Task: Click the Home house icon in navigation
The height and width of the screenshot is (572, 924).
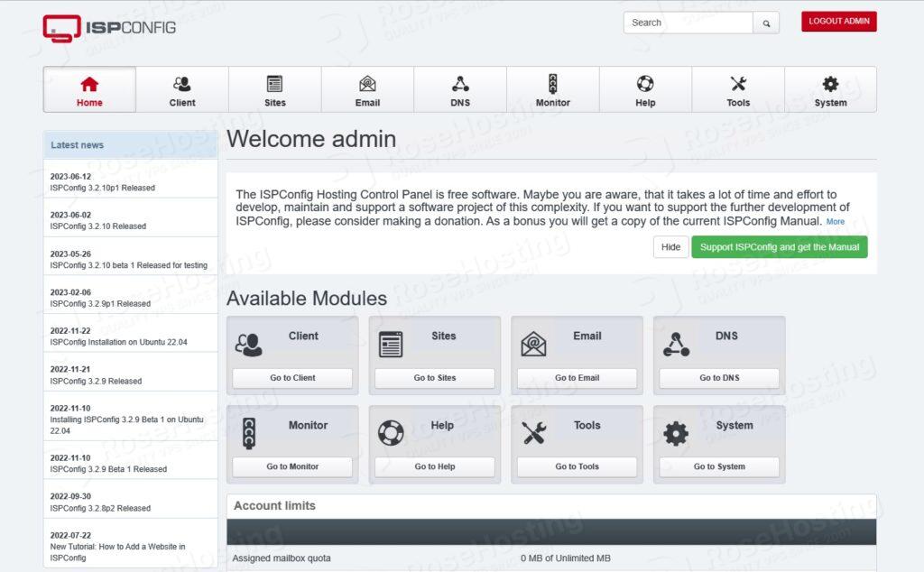Action: tap(89, 84)
